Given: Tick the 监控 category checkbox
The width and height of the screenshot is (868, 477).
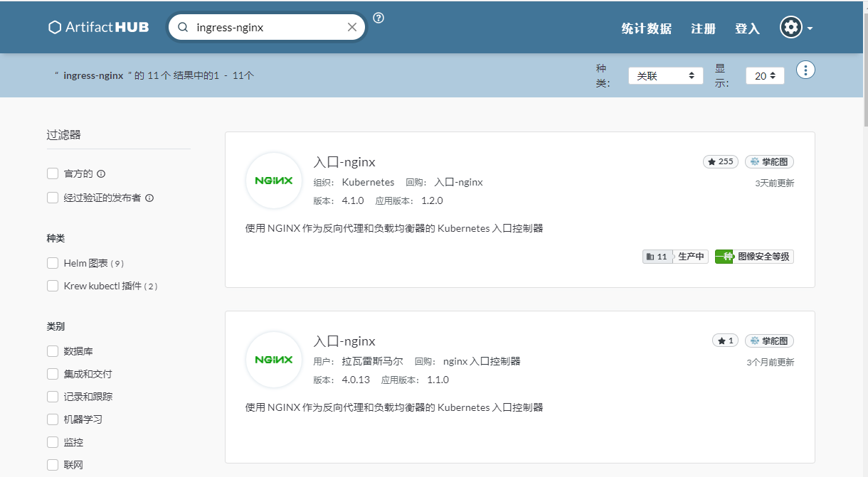Looking at the screenshot, I should 53,442.
